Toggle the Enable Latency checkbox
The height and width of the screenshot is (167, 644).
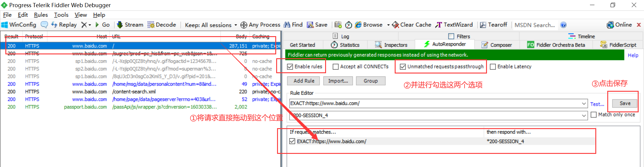[x=493, y=67]
